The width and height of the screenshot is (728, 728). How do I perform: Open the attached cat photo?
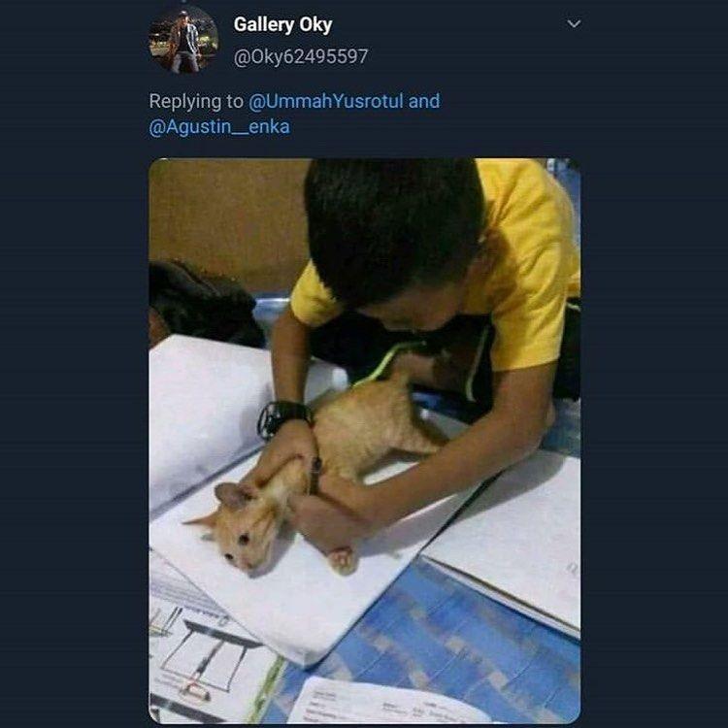(364, 441)
